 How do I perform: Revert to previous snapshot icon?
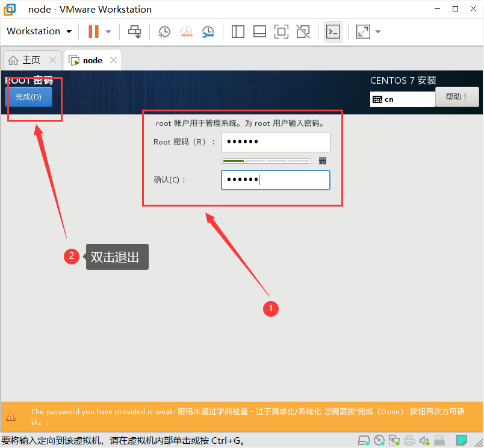[187, 31]
